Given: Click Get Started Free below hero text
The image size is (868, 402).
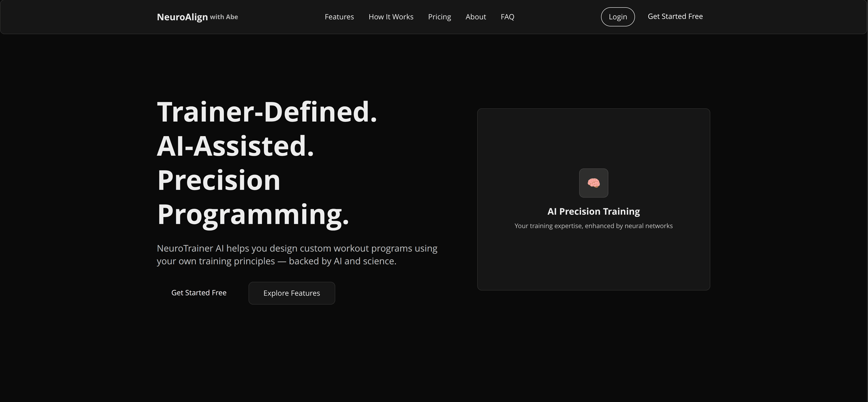Looking at the screenshot, I should (199, 293).
